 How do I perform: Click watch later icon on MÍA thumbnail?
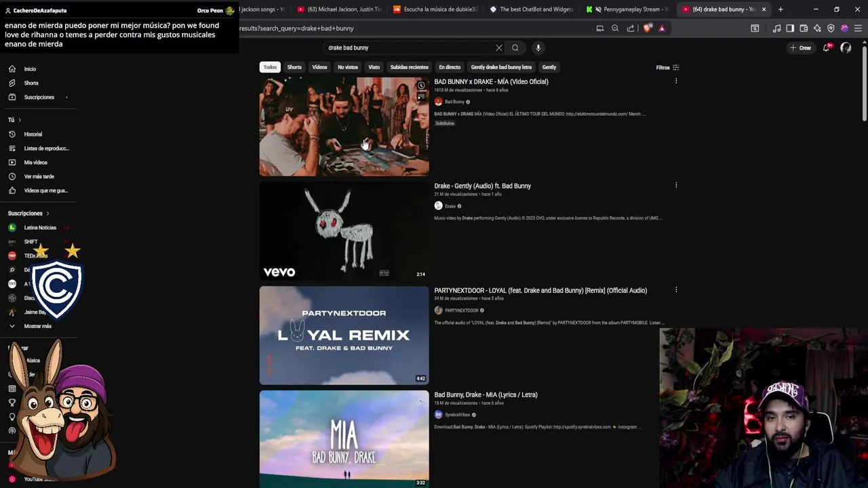point(421,85)
